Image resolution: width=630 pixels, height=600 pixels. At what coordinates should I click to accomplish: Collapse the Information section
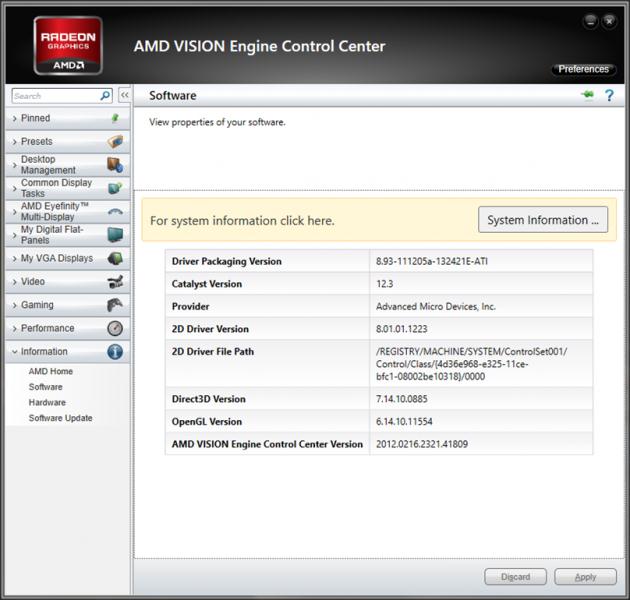click(x=68, y=351)
